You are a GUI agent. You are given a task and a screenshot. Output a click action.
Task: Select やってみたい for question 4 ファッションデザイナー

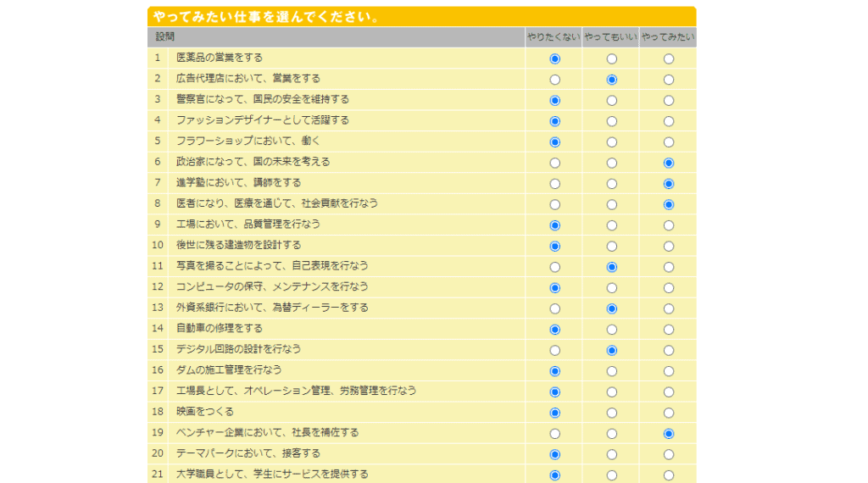[x=669, y=121]
